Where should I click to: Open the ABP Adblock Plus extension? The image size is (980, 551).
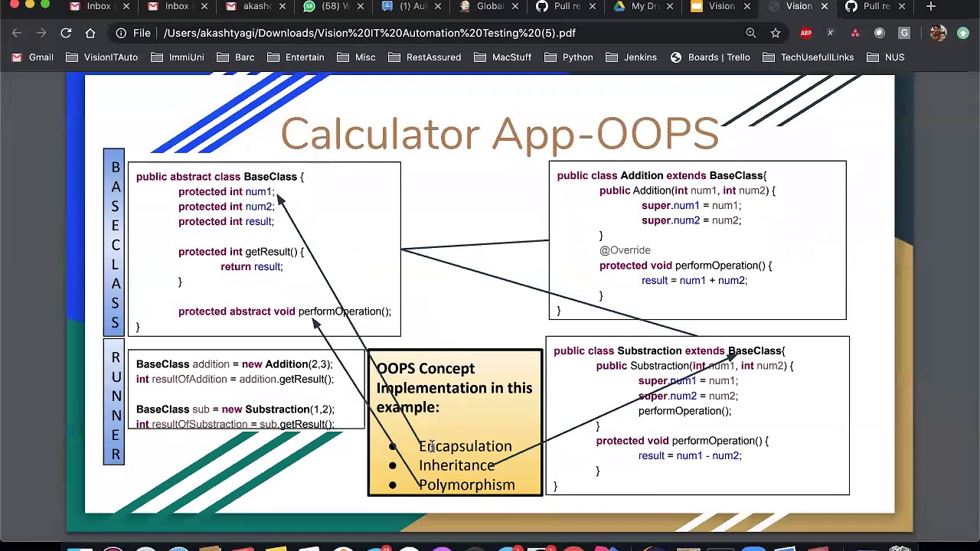(806, 33)
